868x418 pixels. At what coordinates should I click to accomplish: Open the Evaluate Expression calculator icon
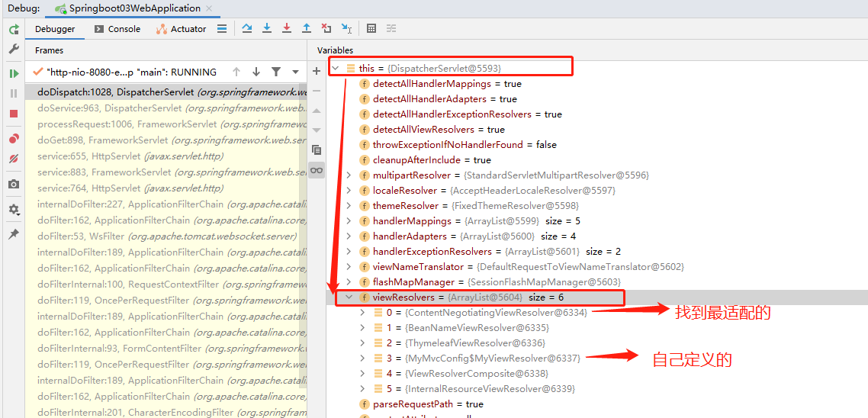(x=372, y=29)
